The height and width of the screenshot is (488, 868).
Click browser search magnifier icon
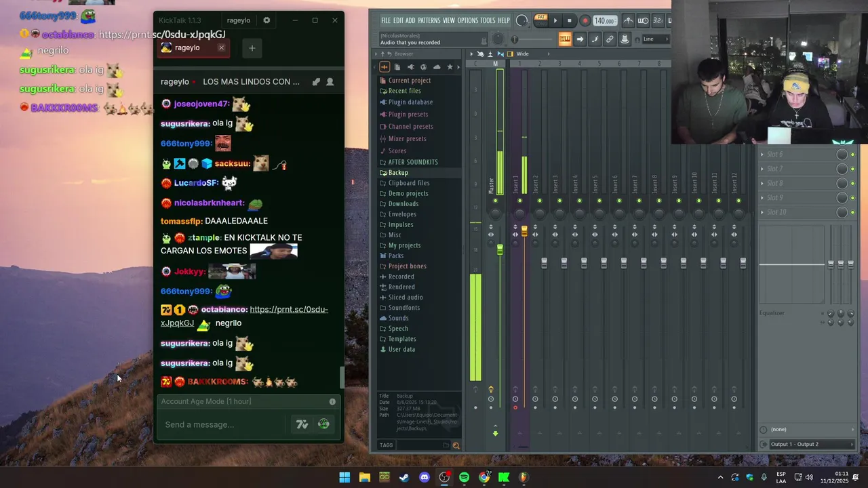pos(456,445)
